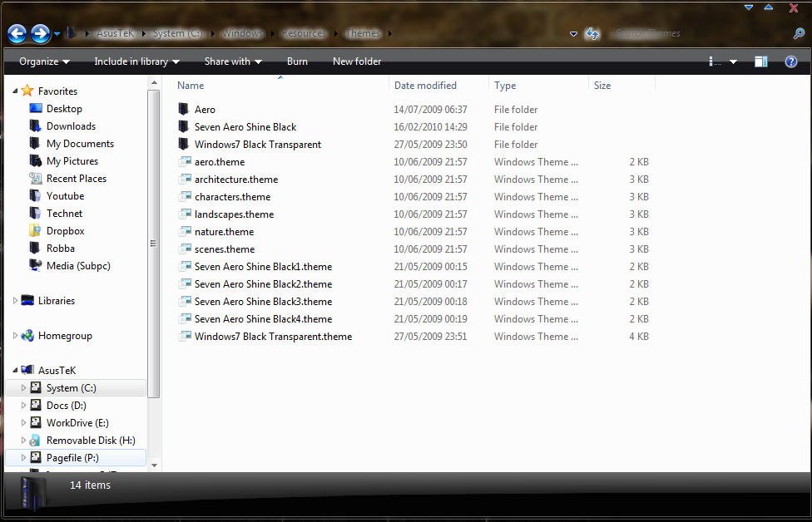Open address bar history dropdown arrow
Image resolution: width=812 pixels, height=522 pixels.
point(573,34)
